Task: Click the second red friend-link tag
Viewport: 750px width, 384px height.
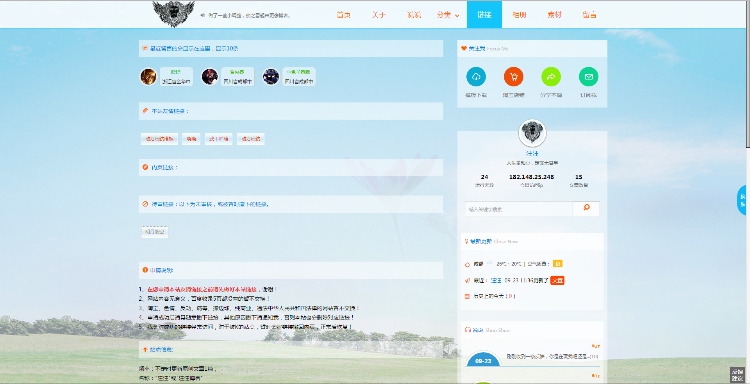Action: 191,139
